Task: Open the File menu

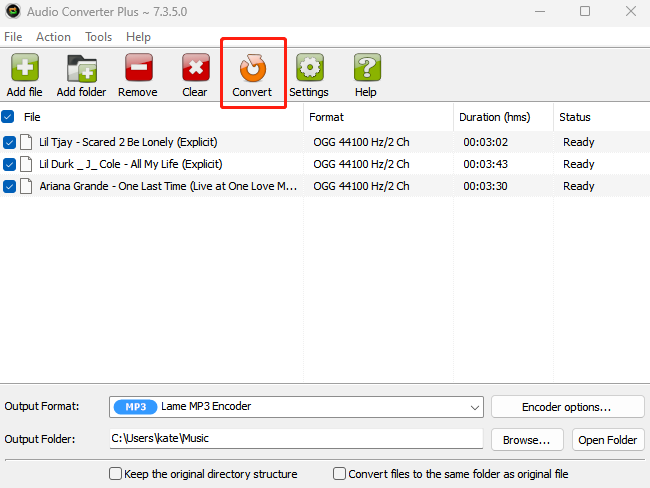Action: click(13, 37)
